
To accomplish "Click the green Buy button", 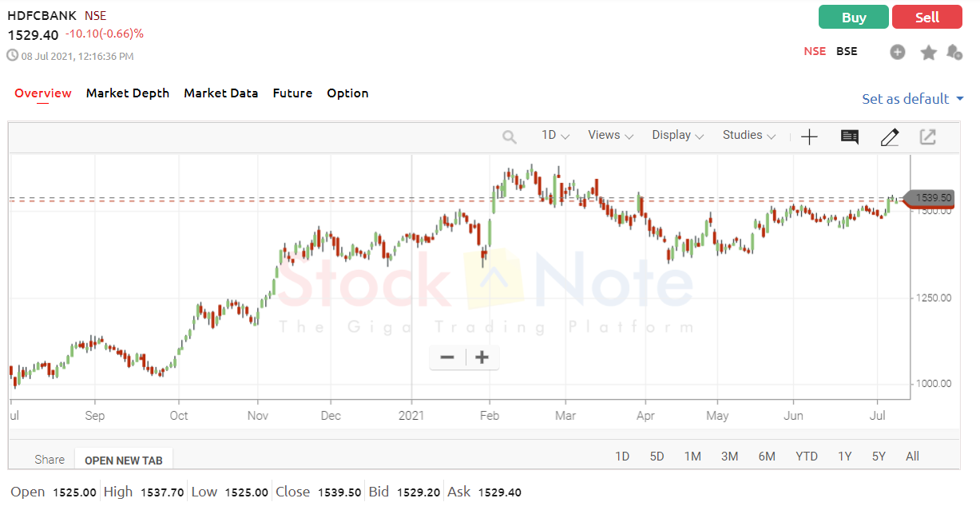I will [854, 18].
